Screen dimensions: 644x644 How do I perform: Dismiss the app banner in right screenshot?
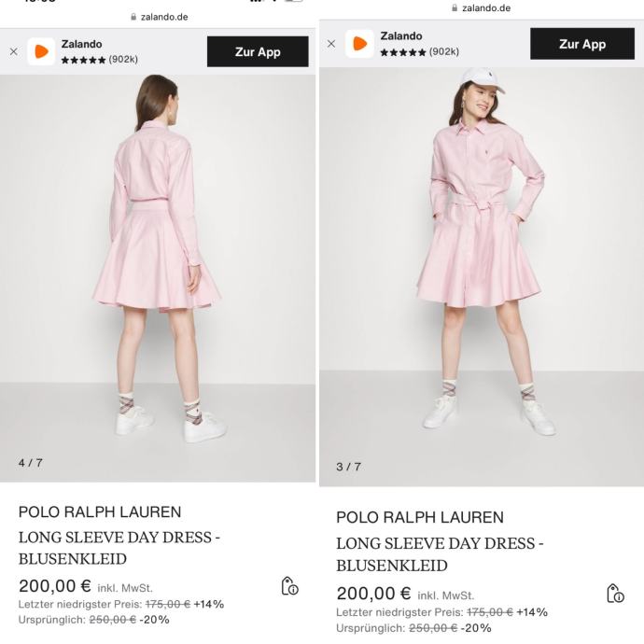331,44
